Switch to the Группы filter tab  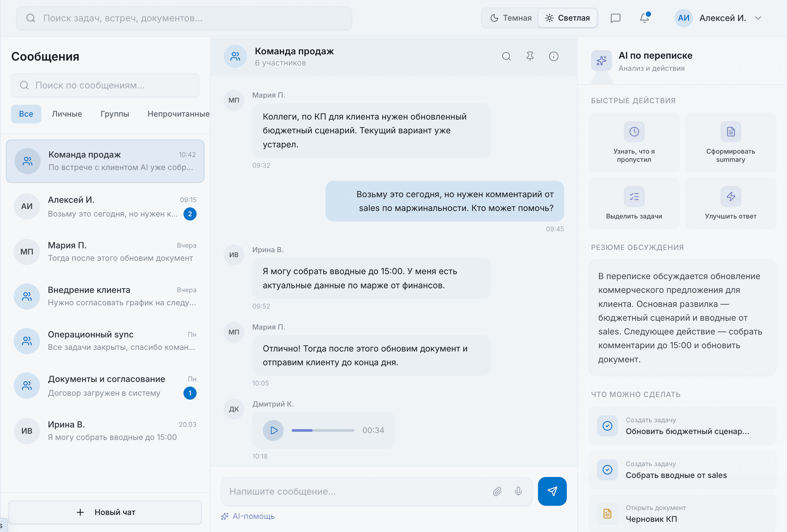(114, 114)
